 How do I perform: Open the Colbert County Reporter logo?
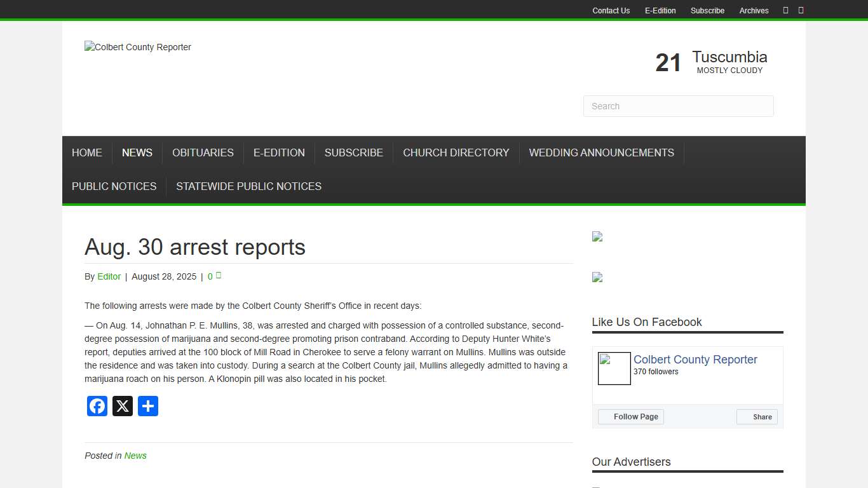click(137, 47)
